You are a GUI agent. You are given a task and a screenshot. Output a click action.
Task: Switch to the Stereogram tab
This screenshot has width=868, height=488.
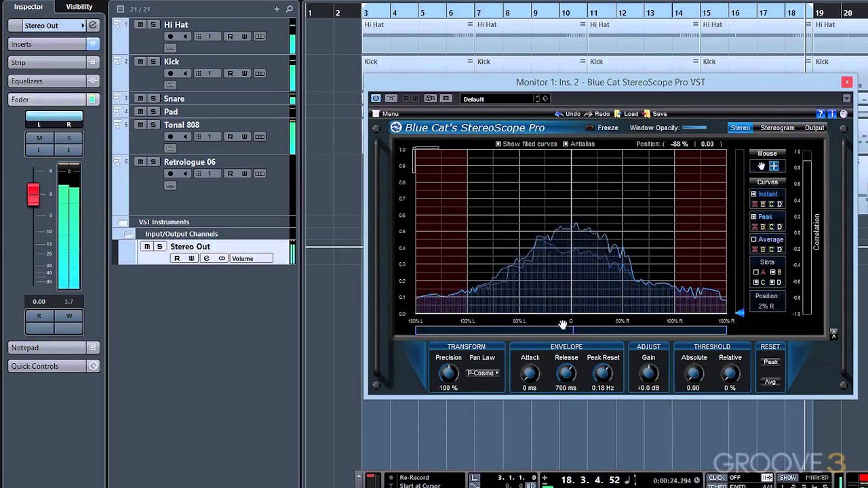777,127
